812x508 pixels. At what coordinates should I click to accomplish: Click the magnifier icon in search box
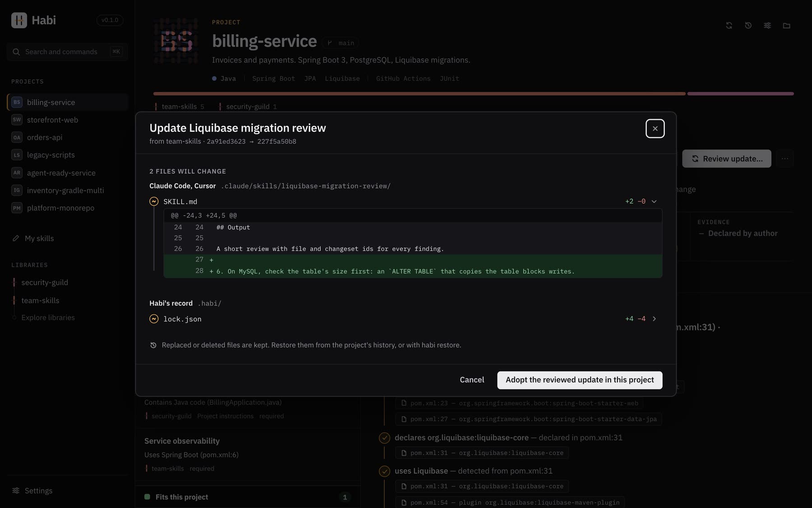point(16,52)
